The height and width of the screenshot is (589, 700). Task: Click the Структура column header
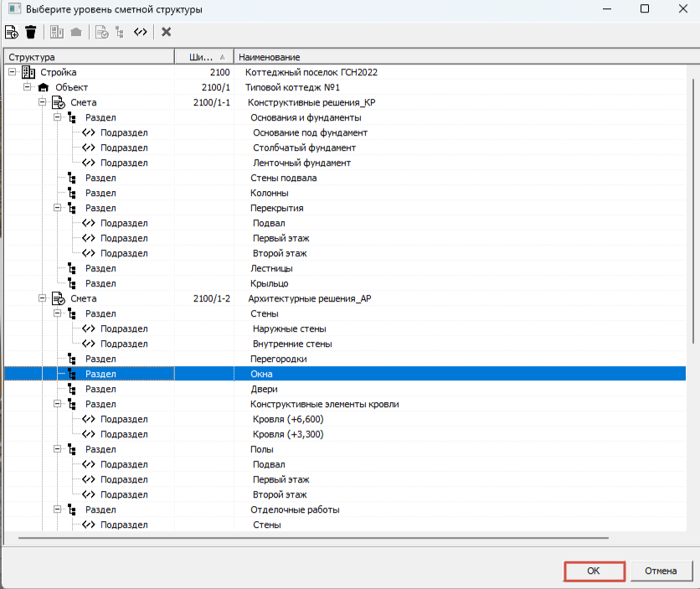point(90,57)
